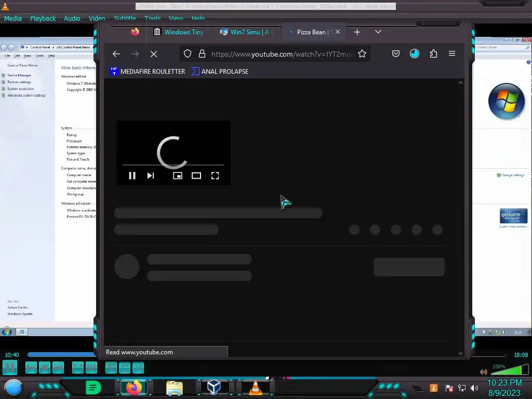Bookmark this page with the star icon
532x399 pixels.
[x=362, y=54]
